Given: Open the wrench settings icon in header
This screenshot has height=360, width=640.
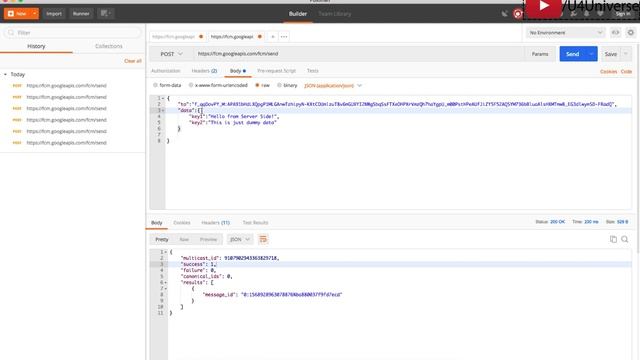Looking at the screenshot, I should click(573, 14).
